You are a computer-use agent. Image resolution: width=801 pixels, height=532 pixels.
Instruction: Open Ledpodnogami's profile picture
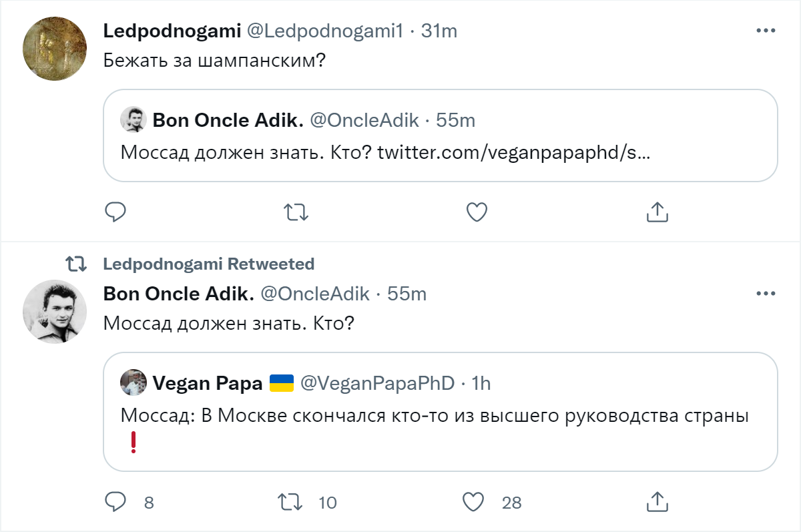pyautogui.click(x=55, y=49)
